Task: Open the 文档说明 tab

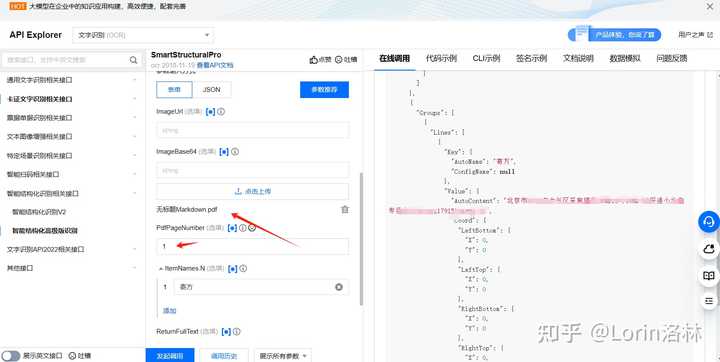Action: tap(578, 58)
